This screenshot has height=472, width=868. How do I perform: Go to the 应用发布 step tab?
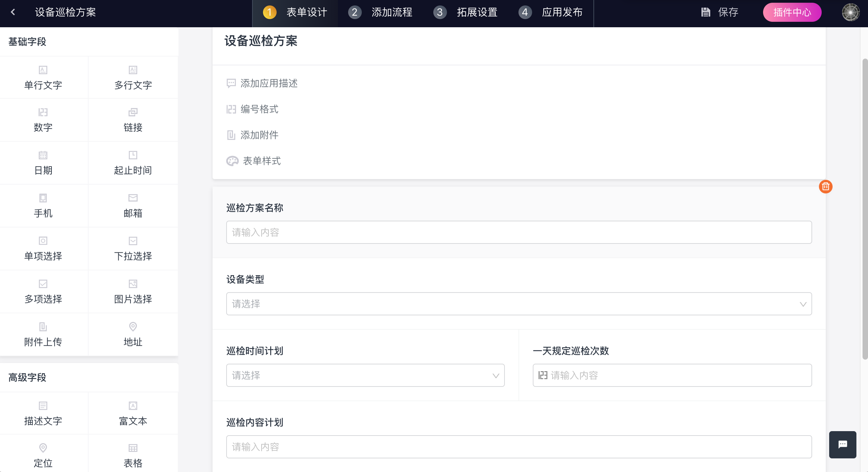(x=551, y=12)
